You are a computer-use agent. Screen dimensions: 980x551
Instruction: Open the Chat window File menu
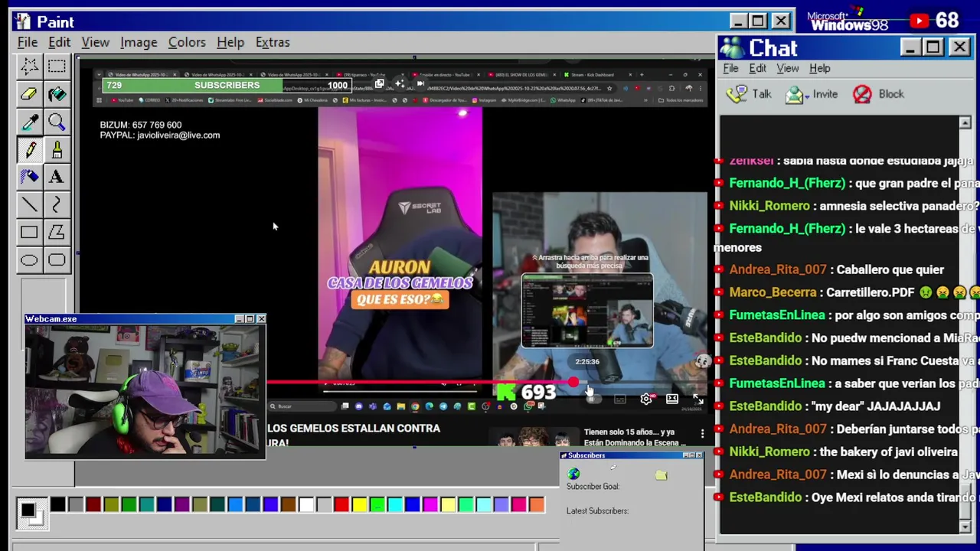(730, 68)
